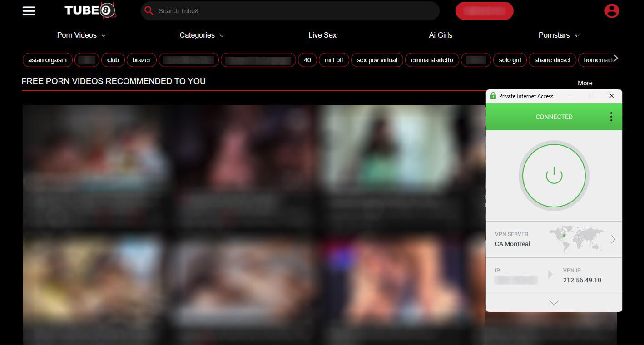The width and height of the screenshot is (644, 345).
Task: Show more tags with right arrow
Action: click(x=616, y=59)
